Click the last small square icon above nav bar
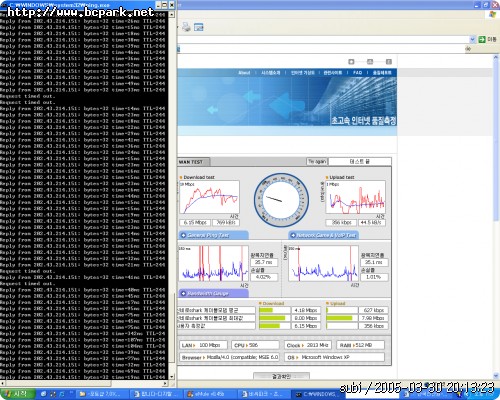Viewport: 500px width, 400px height. click(x=389, y=62)
